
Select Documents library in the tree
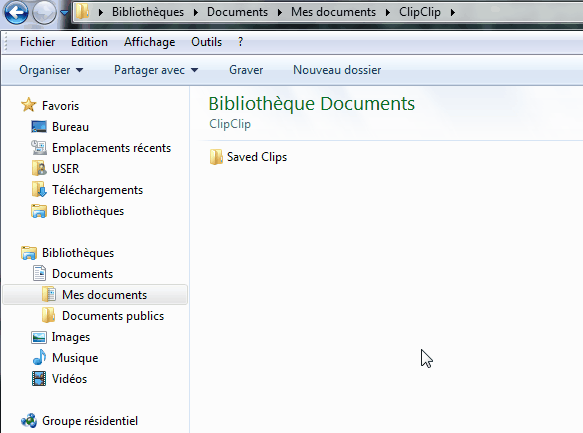click(82, 274)
